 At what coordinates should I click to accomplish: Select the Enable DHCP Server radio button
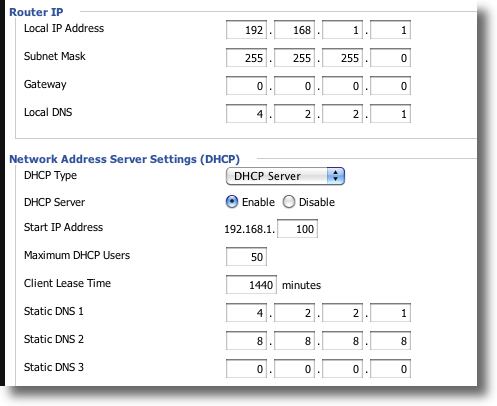click(232, 202)
